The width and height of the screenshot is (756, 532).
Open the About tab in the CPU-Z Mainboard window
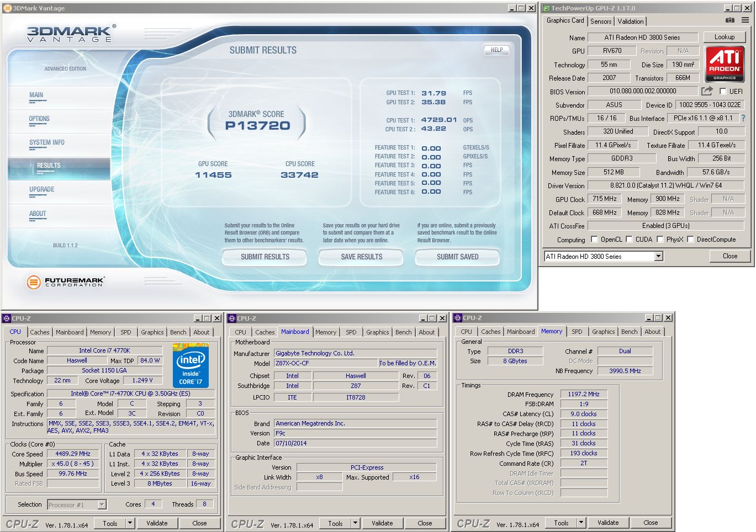427,332
